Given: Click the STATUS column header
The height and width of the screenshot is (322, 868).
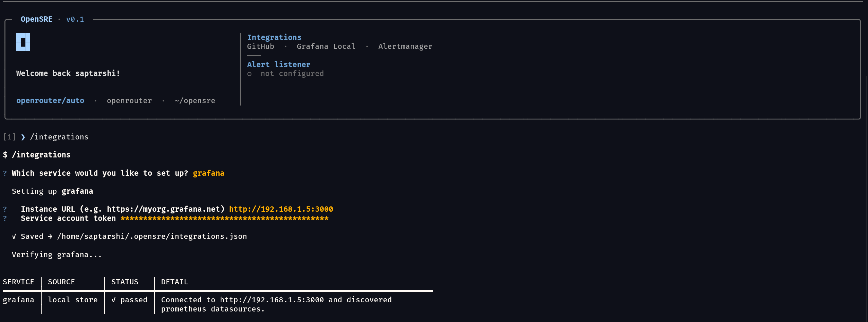Looking at the screenshot, I should (125, 282).
